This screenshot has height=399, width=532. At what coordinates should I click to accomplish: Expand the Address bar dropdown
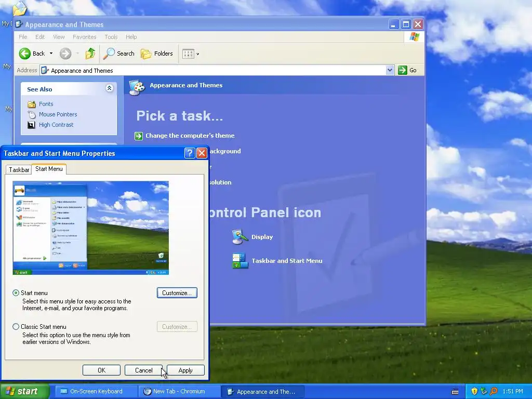[x=390, y=70]
